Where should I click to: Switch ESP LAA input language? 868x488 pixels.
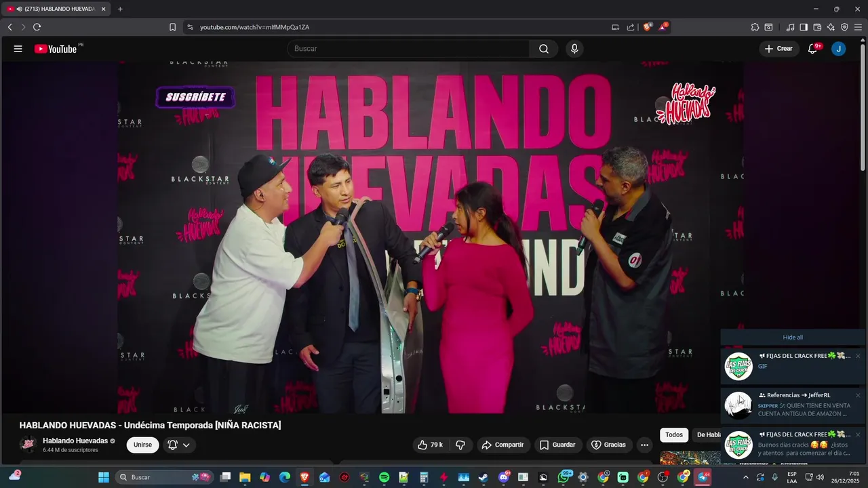792,477
